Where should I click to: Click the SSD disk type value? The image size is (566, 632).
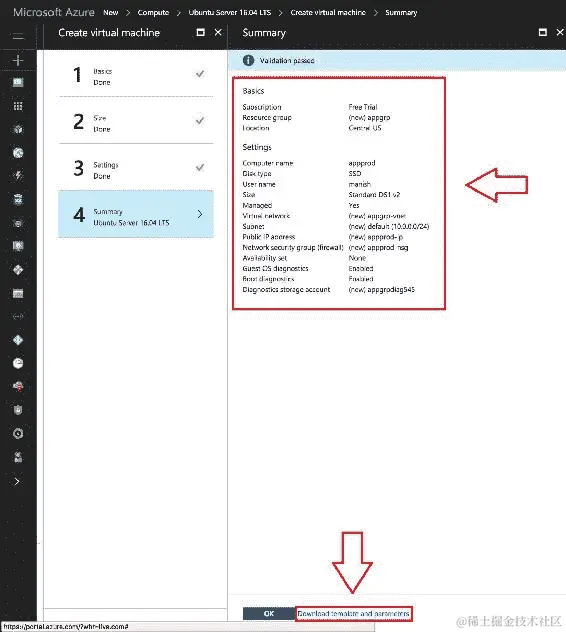[x=355, y=173]
